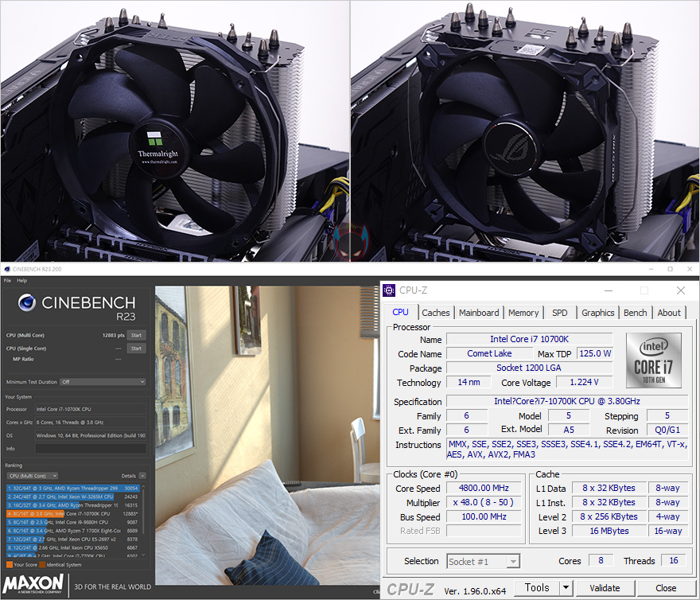Click the OS field 'Windows 10, 64 Bit'
The image size is (700, 600).
pos(91,435)
